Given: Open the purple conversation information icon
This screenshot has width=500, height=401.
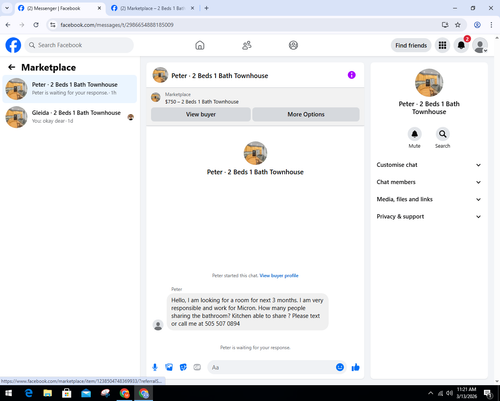Looking at the screenshot, I should (x=352, y=75).
